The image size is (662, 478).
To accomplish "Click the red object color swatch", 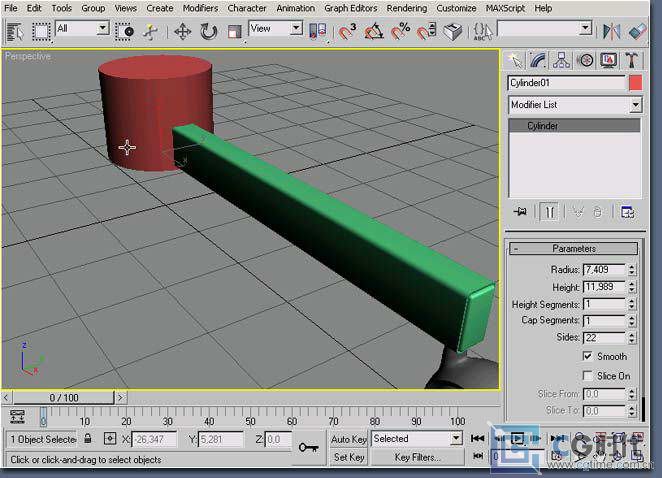I will [x=635, y=83].
